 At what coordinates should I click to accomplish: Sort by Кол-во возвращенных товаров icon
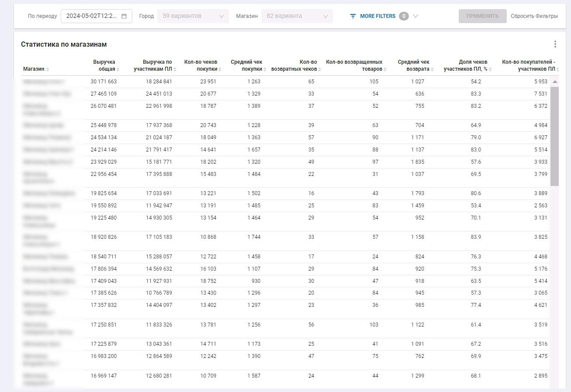[x=385, y=69]
